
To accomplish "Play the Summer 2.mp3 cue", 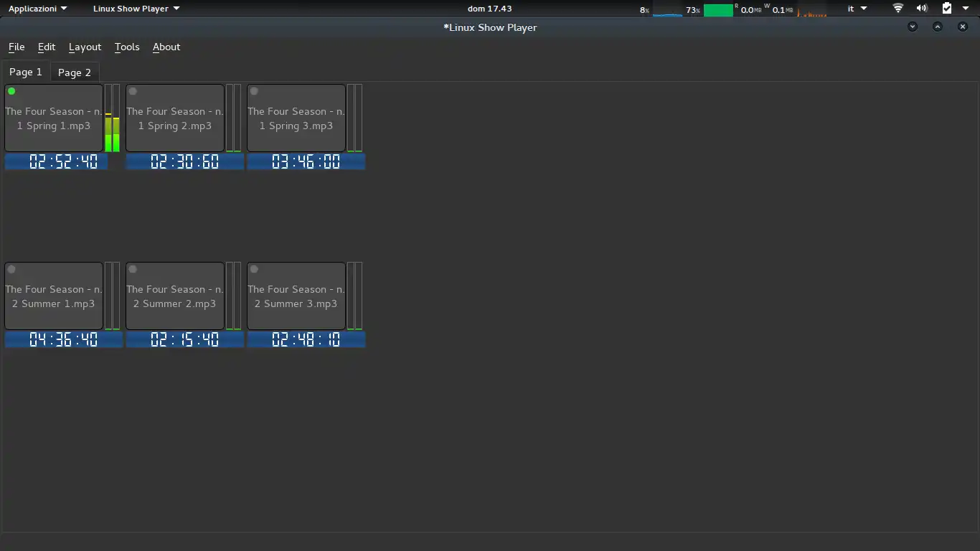I will [x=175, y=296].
